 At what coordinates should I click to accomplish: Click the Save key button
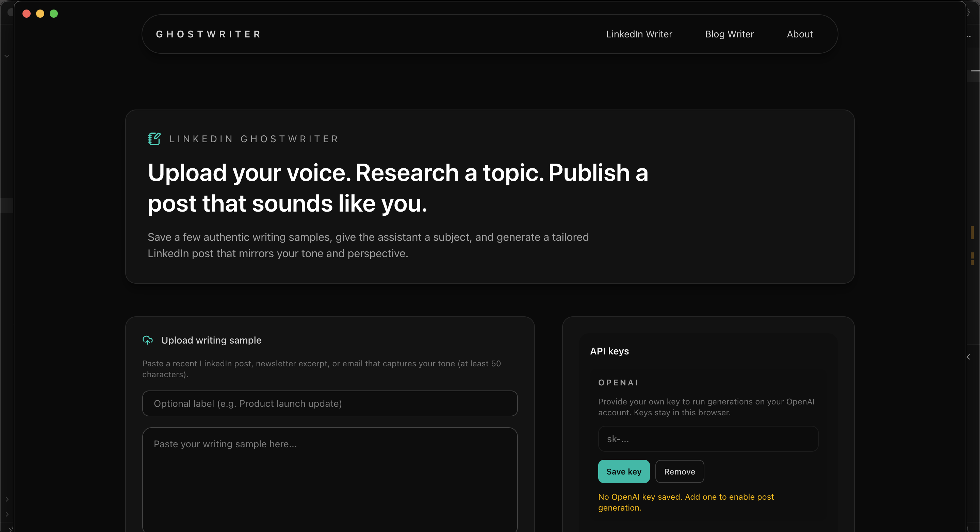pos(623,471)
